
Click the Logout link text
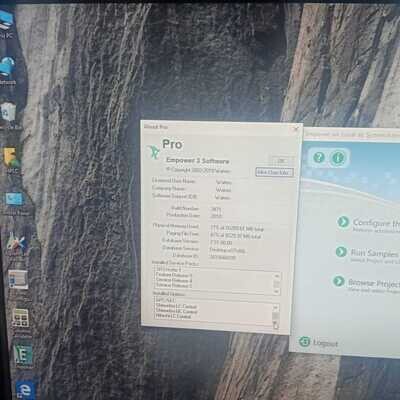pyautogui.click(x=325, y=343)
